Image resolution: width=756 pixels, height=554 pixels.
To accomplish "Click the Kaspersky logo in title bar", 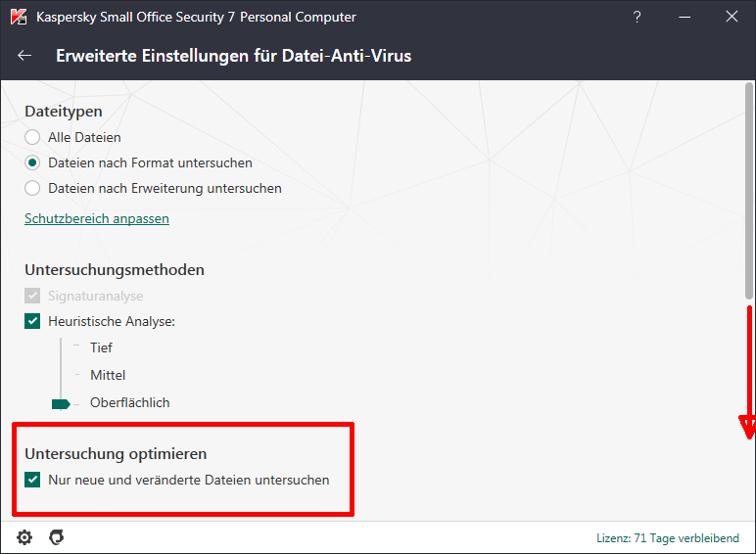I will pos(19,17).
